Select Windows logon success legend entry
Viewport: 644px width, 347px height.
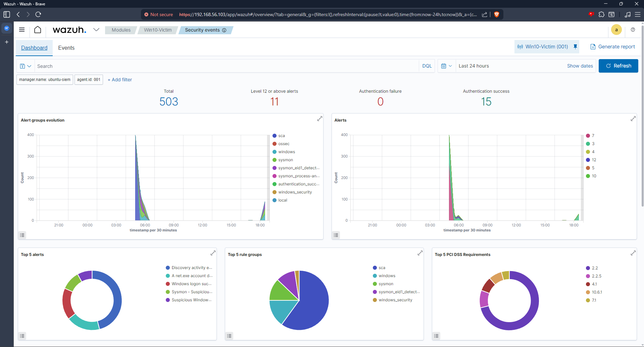tap(192, 284)
